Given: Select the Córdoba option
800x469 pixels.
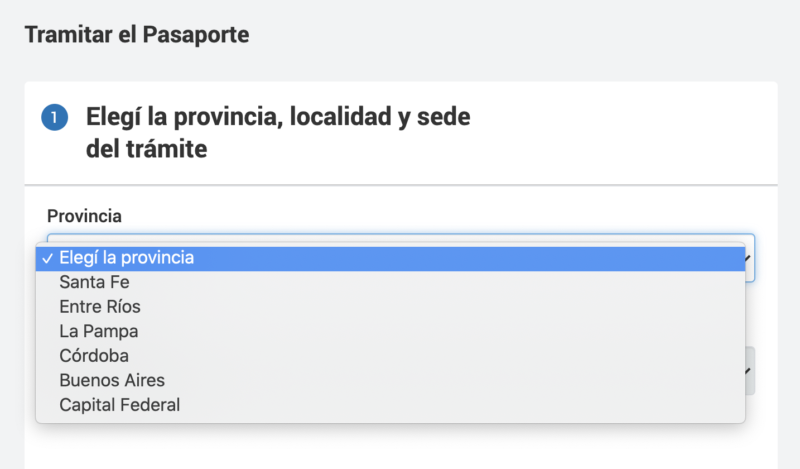Looking at the screenshot, I should coord(390,356).
